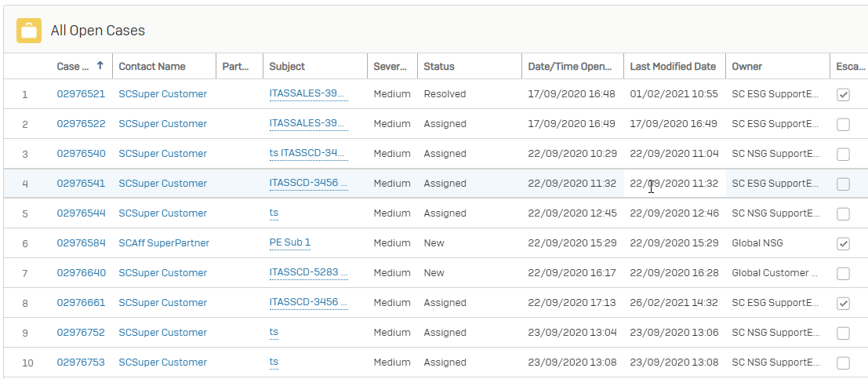
Task: Select the All Open Cases list title
Action: (98, 31)
